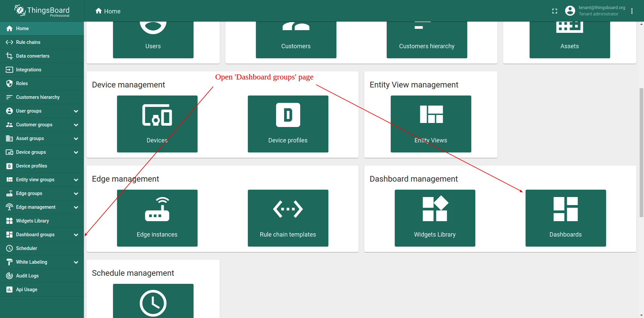Click the Device profiles sidebar icon
The image size is (644, 318).
(x=9, y=166)
